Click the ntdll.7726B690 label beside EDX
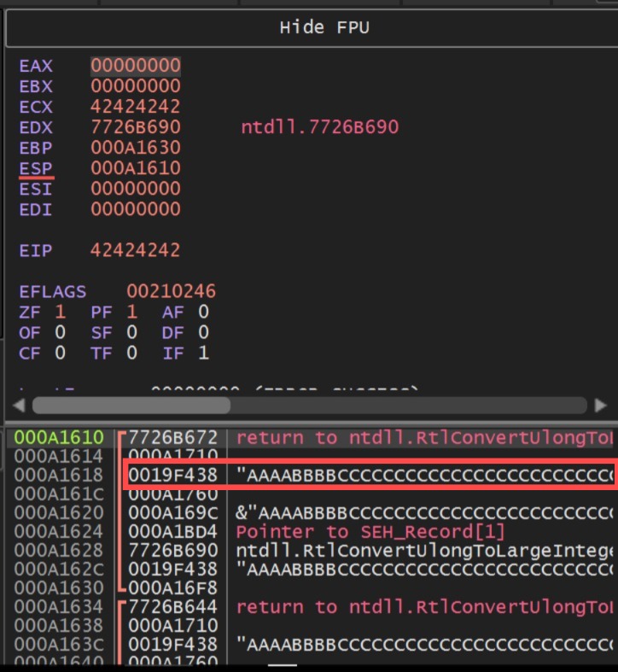Screen dimensions: 618x672 coord(320,127)
